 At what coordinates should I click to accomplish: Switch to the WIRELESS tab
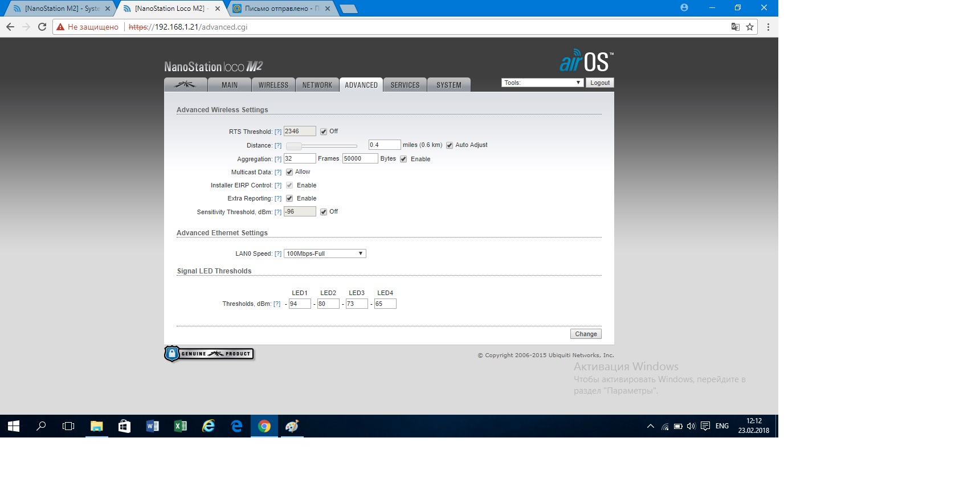[273, 85]
